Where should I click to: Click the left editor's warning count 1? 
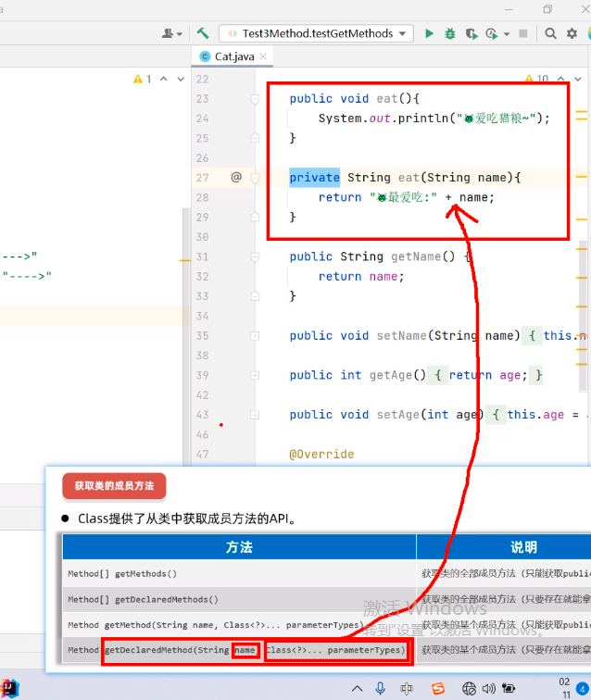tap(143, 79)
